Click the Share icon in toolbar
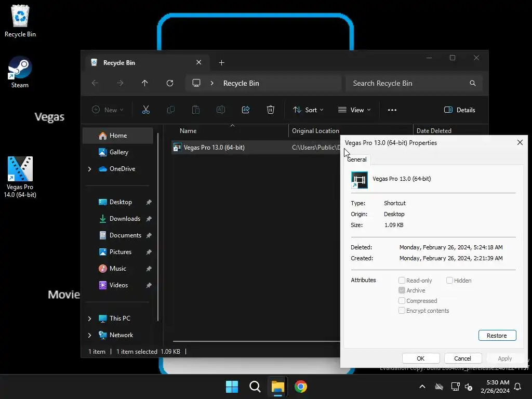The height and width of the screenshot is (399, 532). click(246, 110)
